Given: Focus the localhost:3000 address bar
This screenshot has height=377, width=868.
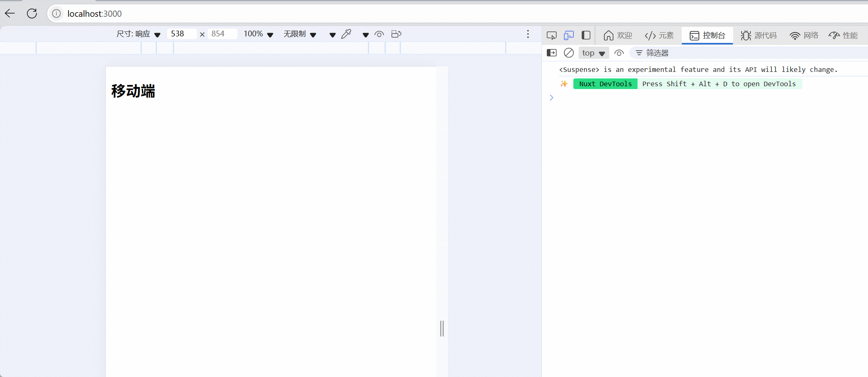Looking at the screenshot, I should click(x=458, y=13).
